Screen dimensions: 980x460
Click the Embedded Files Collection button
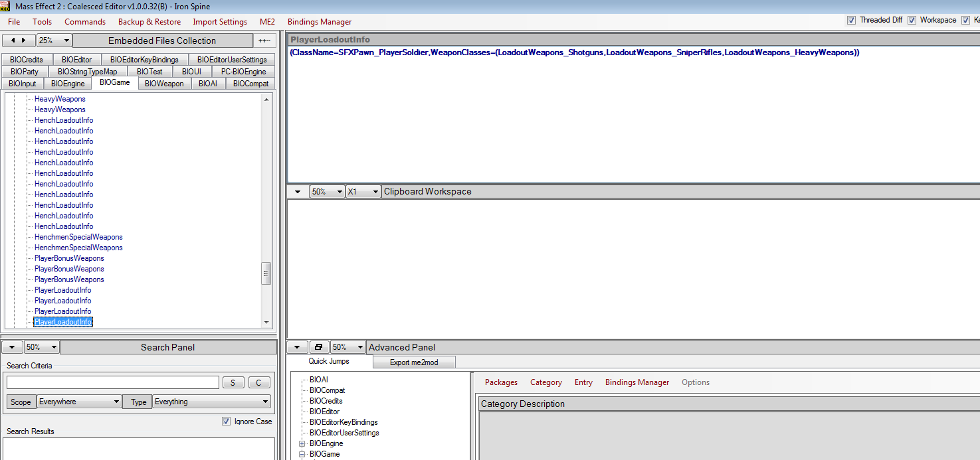(x=162, y=40)
